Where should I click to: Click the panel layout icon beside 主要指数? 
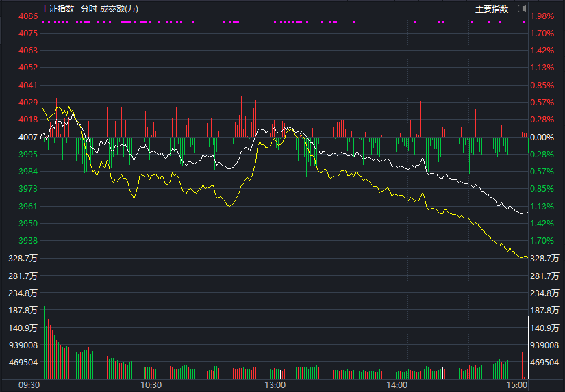[x=522, y=9]
